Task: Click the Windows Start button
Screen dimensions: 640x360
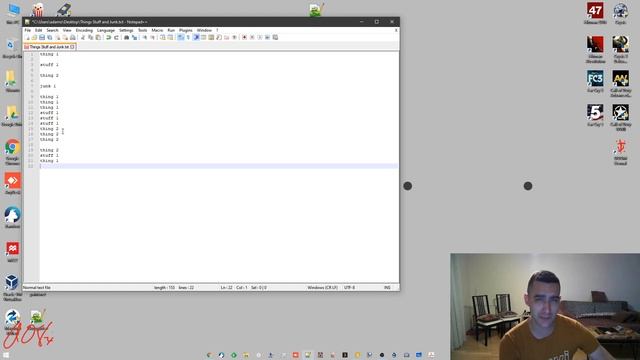Action: [x=6, y=356]
